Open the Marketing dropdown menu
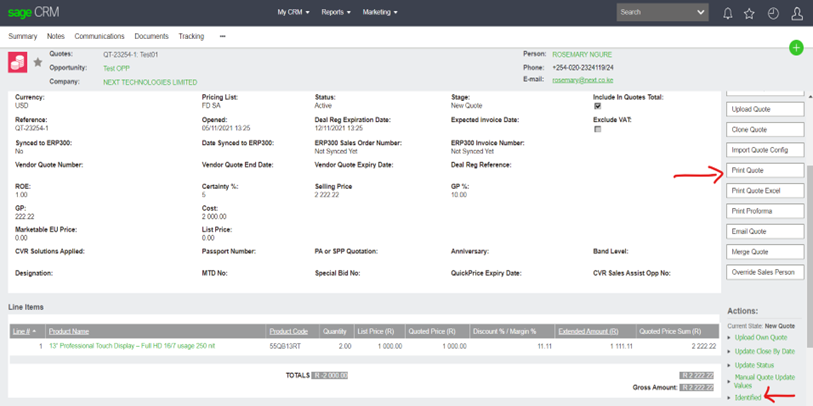 [380, 13]
